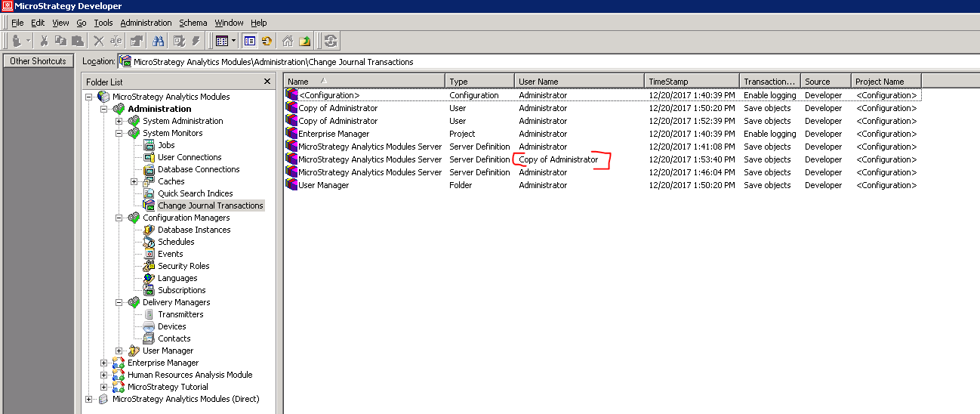Click the Devices icon in tree
The height and width of the screenshot is (414, 980).
point(149,326)
